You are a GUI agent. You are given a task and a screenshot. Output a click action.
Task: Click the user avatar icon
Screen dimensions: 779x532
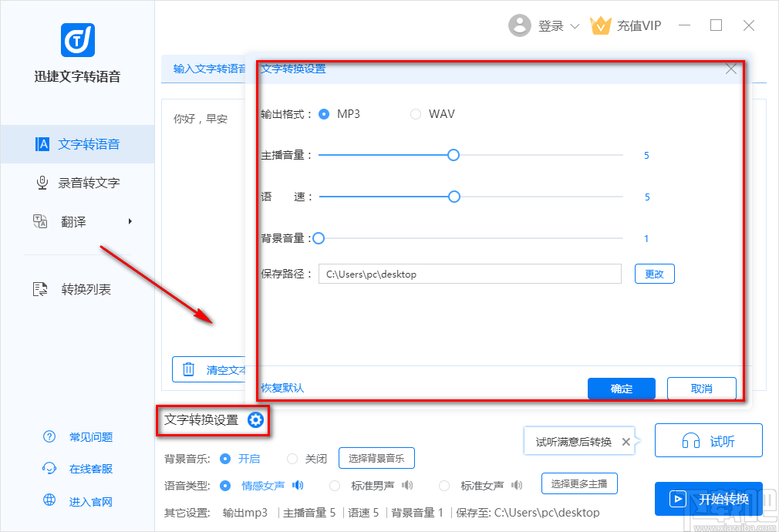(520, 25)
